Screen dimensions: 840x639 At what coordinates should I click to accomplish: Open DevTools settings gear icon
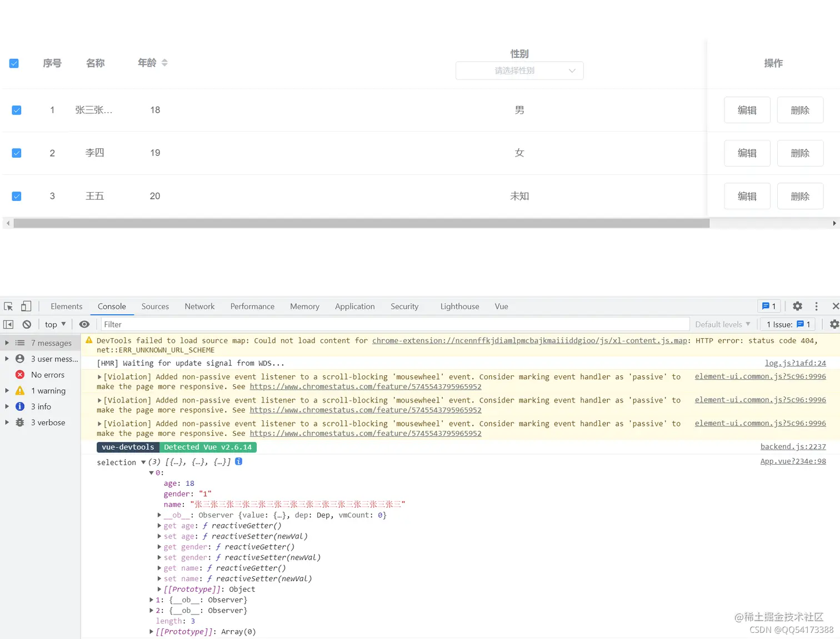coord(797,306)
